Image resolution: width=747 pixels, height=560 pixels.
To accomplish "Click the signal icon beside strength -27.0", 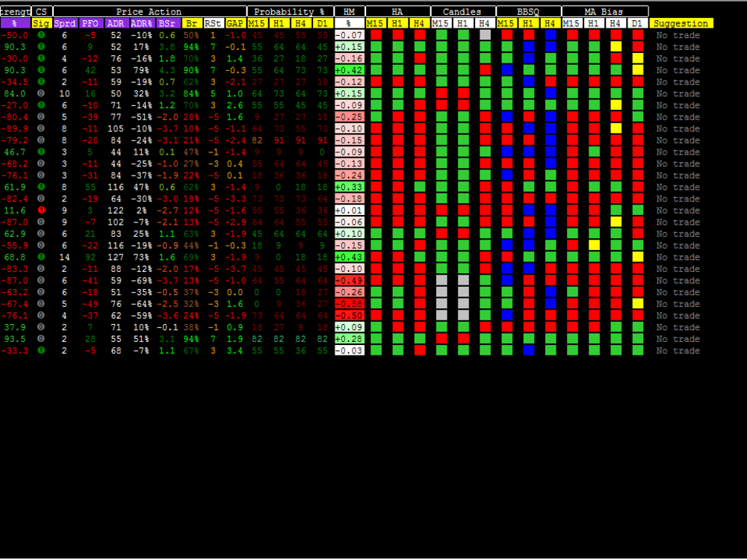I will [x=41, y=105].
